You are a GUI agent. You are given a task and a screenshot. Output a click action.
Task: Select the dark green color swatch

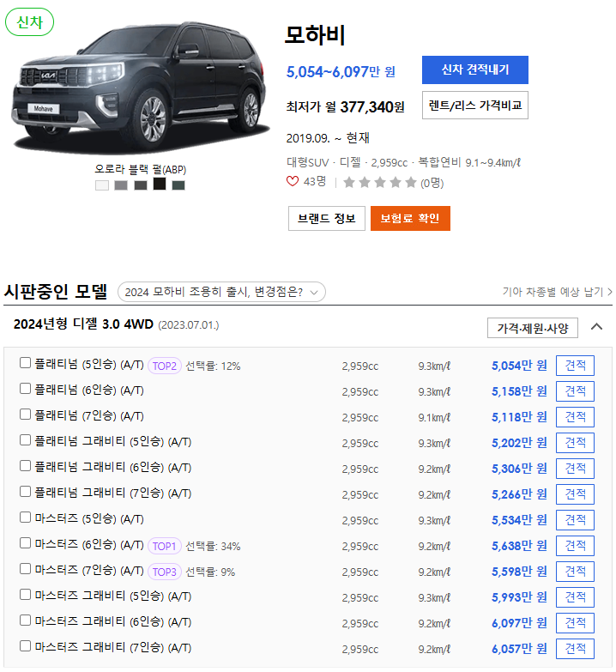[x=178, y=185]
